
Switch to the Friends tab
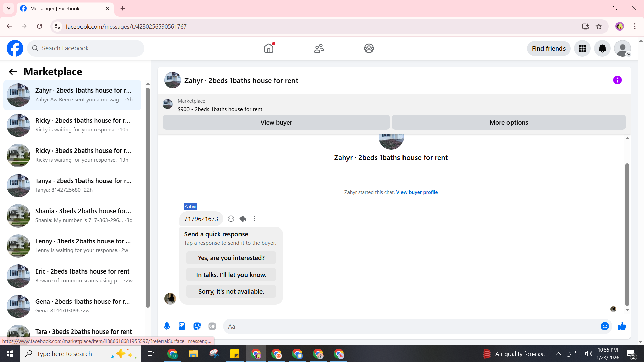point(319,48)
